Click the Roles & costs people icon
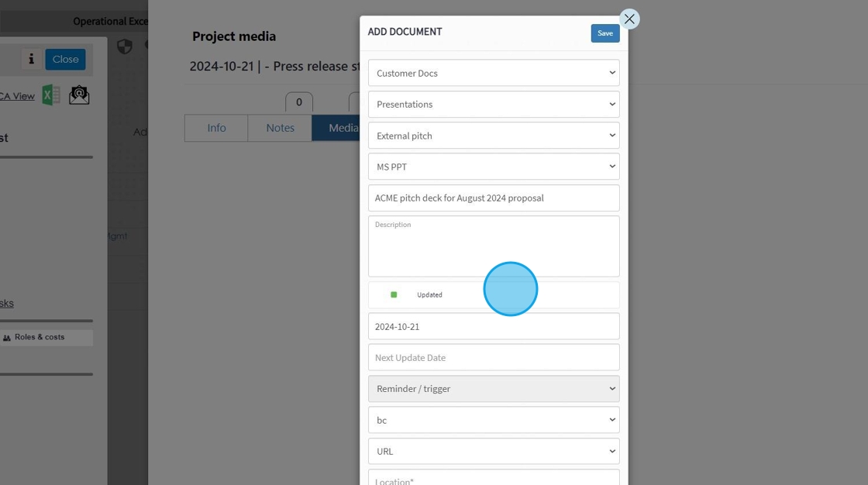Viewport: 868px width, 485px height. pyautogui.click(x=7, y=338)
